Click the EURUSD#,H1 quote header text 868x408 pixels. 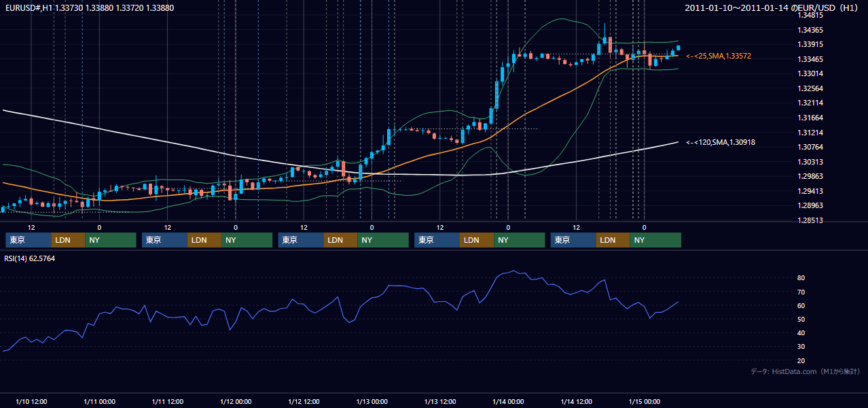click(x=89, y=7)
